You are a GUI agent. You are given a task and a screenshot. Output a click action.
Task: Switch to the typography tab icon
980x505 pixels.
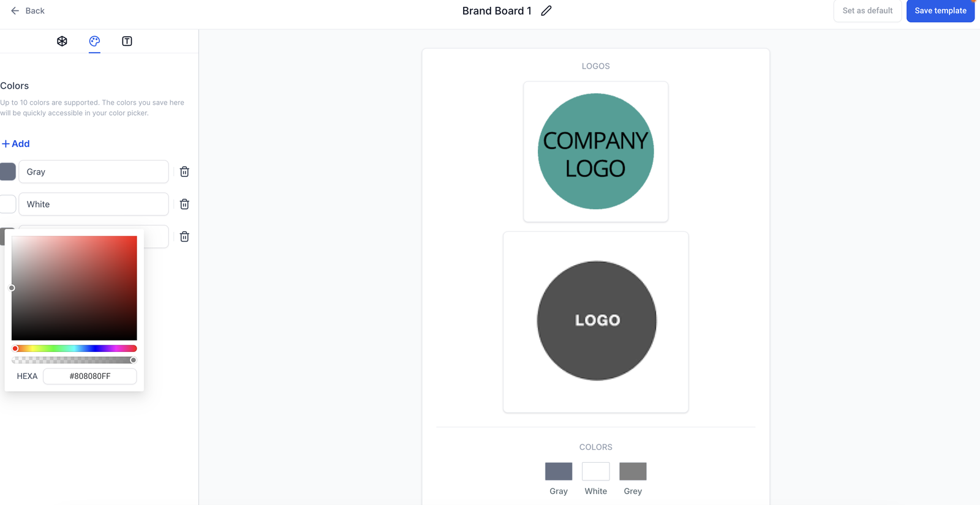click(x=127, y=41)
